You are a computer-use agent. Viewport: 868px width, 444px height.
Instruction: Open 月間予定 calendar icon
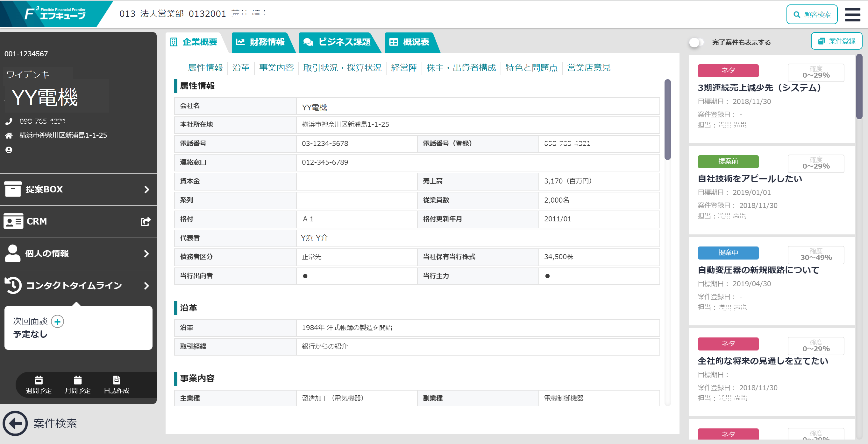coord(77,380)
